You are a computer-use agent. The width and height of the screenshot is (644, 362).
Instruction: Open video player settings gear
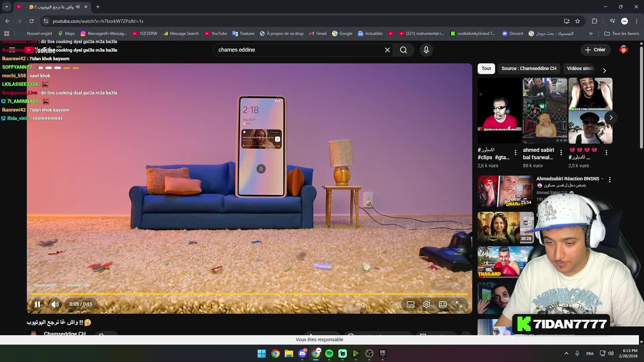[427, 304]
